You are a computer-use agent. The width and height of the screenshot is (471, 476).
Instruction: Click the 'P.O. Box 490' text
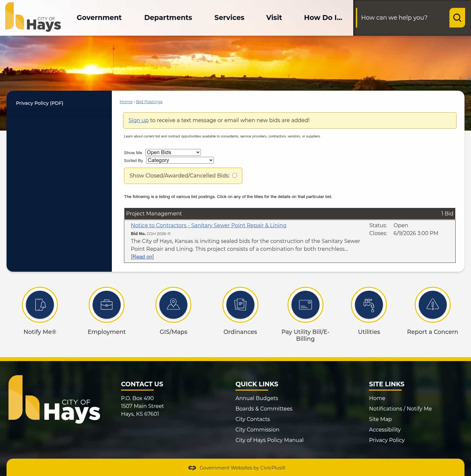point(137,398)
